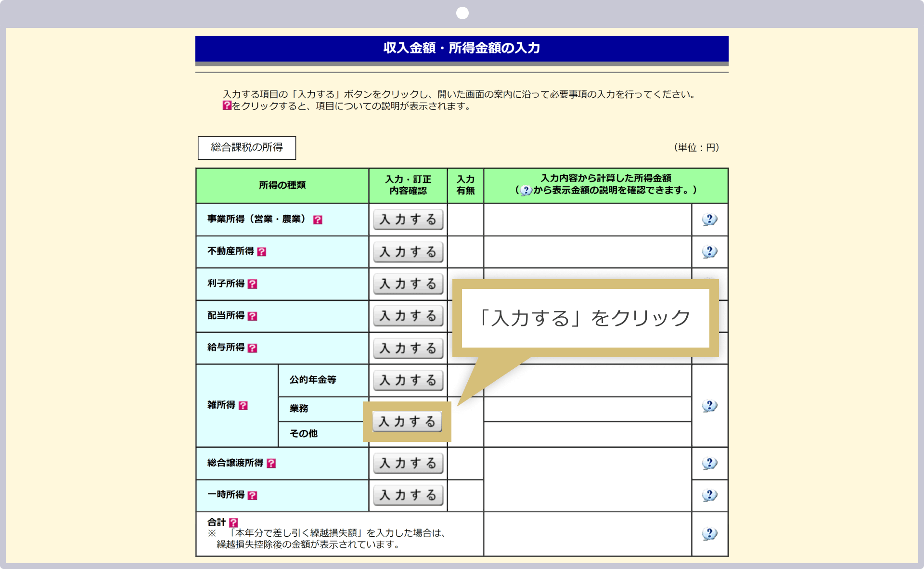The width and height of the screenshot is (924, 569).
Task: Open help icon beside 雑所得
Action: click(243, 406)
